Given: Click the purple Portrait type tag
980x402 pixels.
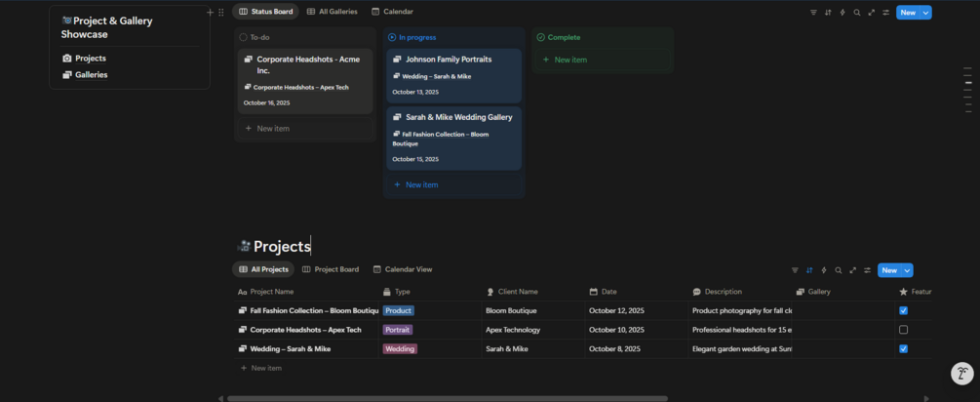Looking at the screenshot, I should [x=398, y=330].
